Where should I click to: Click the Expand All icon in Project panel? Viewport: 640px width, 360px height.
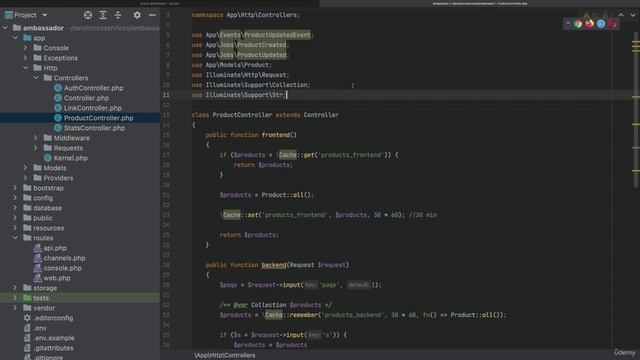pos(103,15)
